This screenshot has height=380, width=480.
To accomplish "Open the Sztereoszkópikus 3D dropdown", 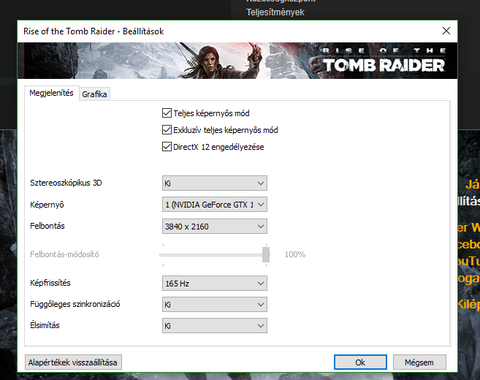I will point(214,183).
